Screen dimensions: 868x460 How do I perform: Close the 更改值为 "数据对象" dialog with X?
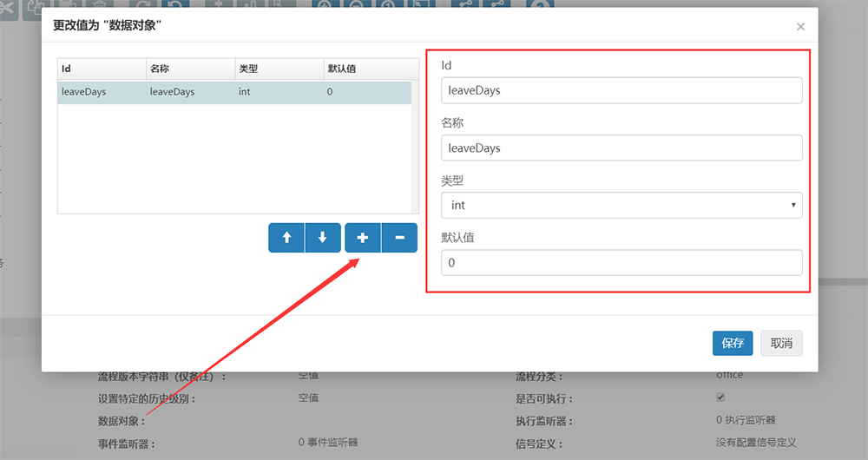800,27
